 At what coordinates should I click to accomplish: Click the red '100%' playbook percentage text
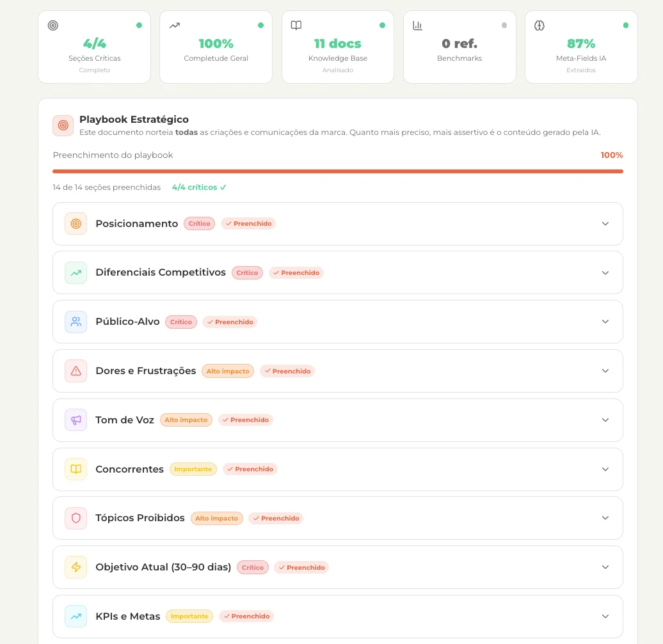pos(611,155)
